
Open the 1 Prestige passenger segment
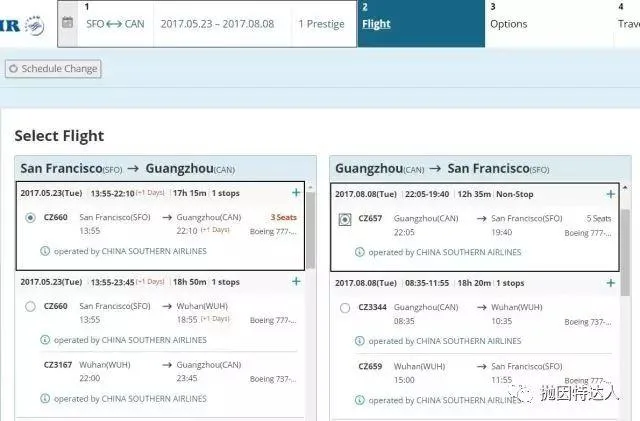(x=321, y=24)
